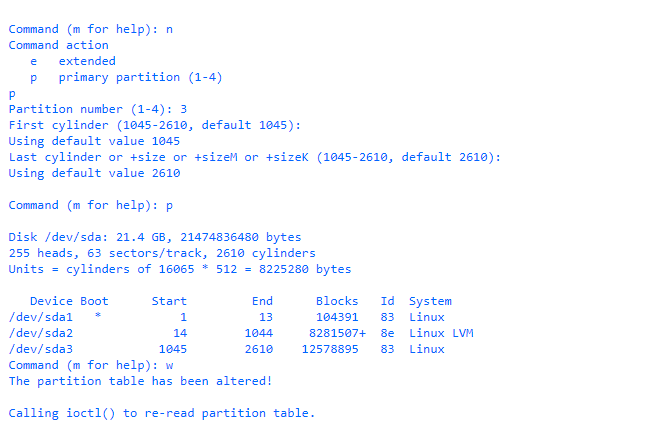The width and height of the screenshot is (660, 438).
Task: Click the 'Device Boot' column header
Action: (69, 301)
